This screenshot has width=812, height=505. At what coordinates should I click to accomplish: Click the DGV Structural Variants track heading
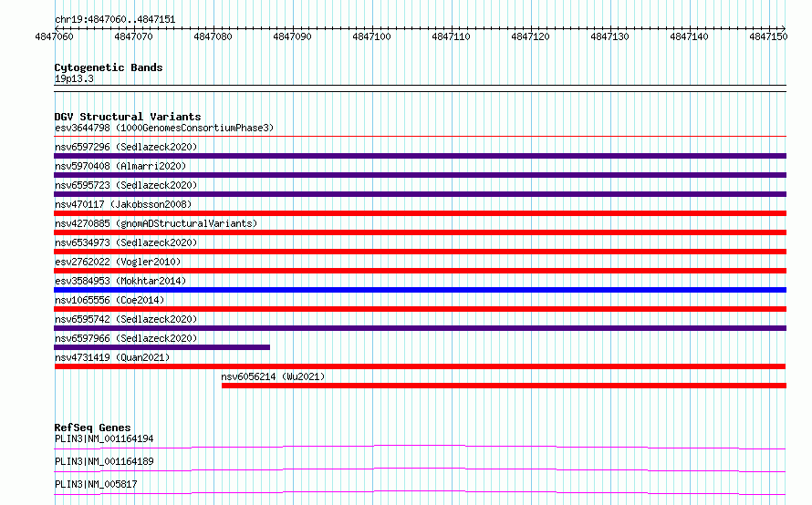[128, 117]
